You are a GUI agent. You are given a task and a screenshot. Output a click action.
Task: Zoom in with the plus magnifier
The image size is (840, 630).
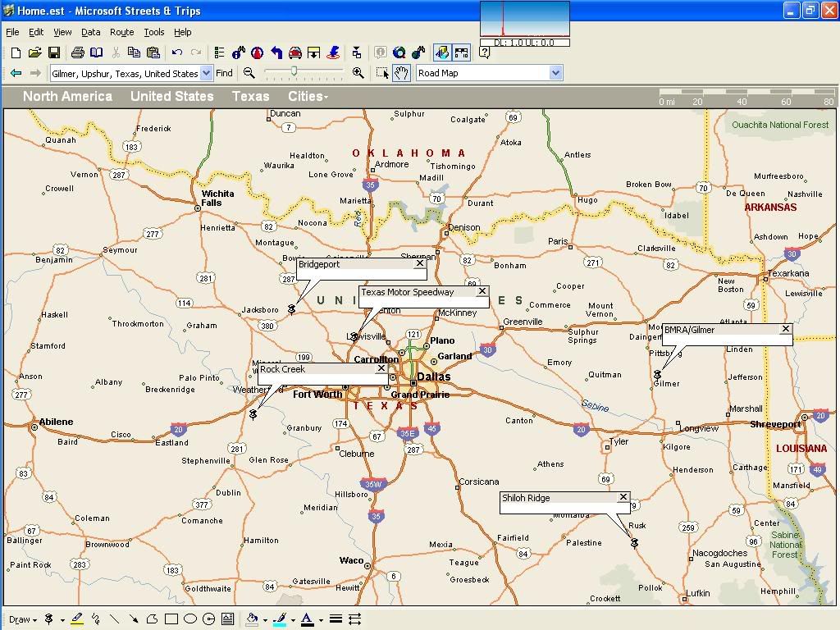(358, 73)
